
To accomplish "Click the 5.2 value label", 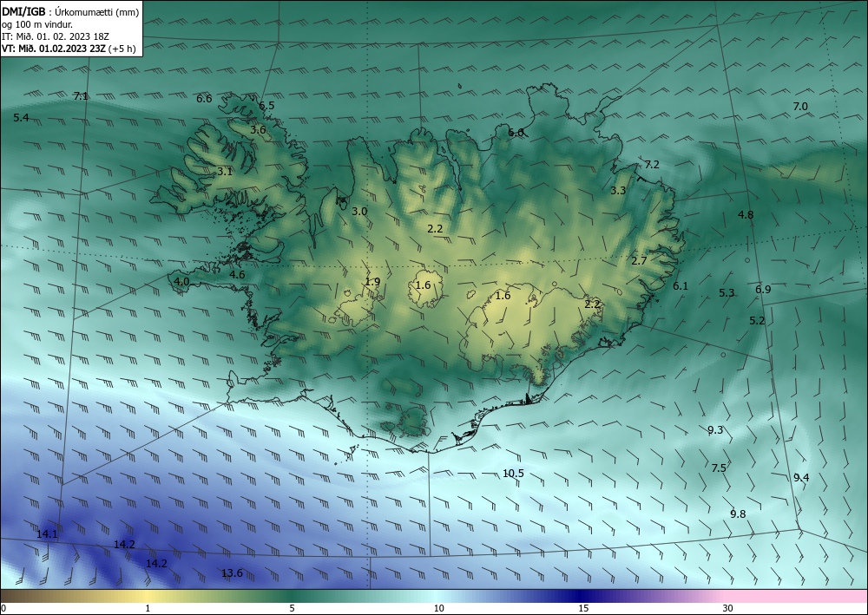I will (757, 320).
